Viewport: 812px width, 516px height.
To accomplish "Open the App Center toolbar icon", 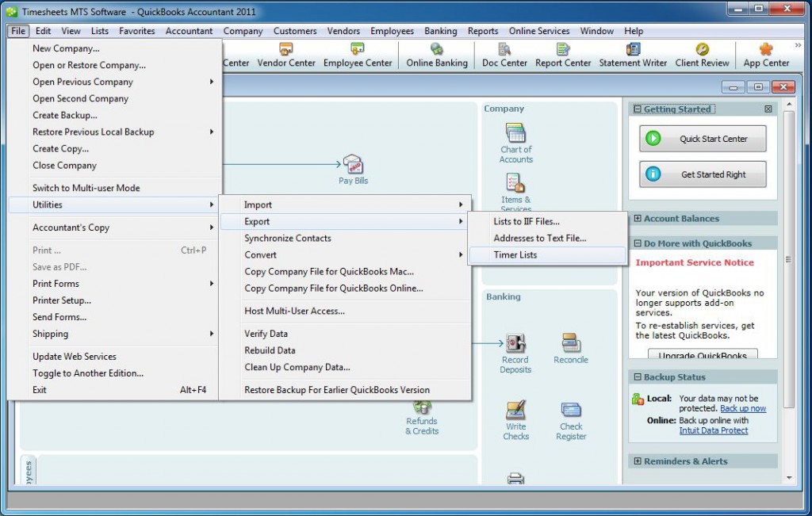I will (x=766, y=55).
